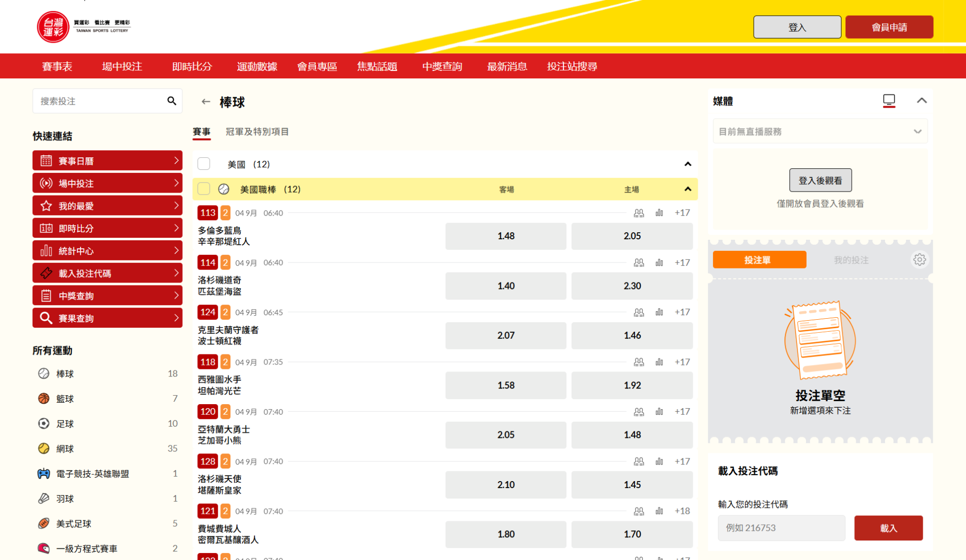Screen dimensions: 966x560
Task: Select 羽球 badminton in sports list
Action: coord(107,499)
